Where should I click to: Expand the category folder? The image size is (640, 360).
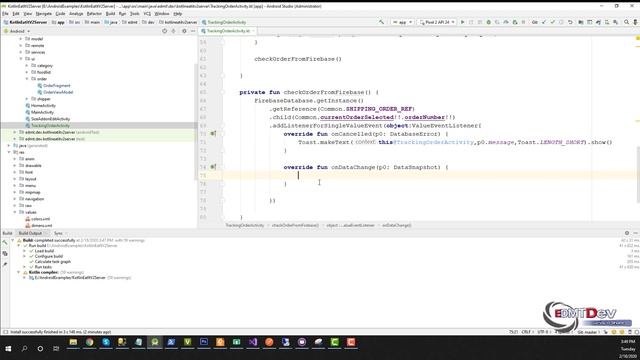tap(27, 65)
